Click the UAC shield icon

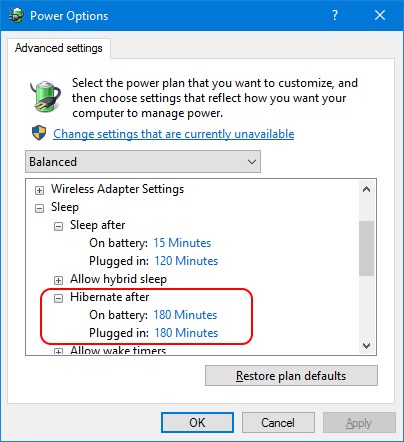pyautogui.click(x=39, y=133)
